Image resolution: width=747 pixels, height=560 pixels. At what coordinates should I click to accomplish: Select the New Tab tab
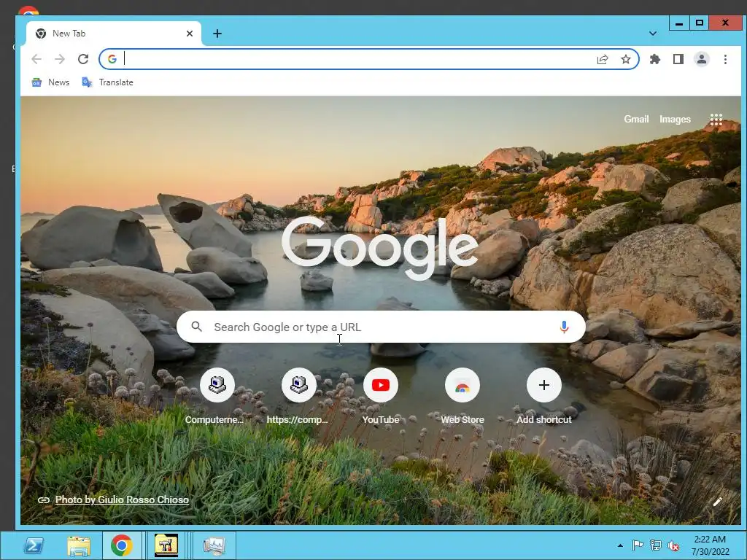(114, 34)
